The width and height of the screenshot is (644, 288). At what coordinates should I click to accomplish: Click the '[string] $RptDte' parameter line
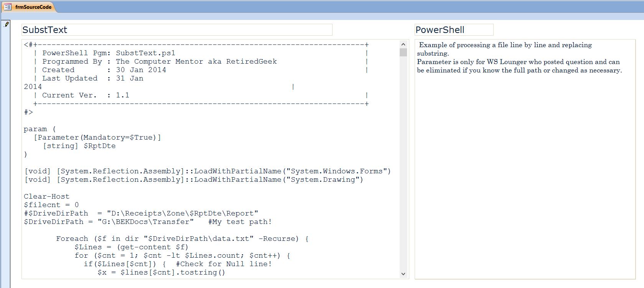click(79, 146)
